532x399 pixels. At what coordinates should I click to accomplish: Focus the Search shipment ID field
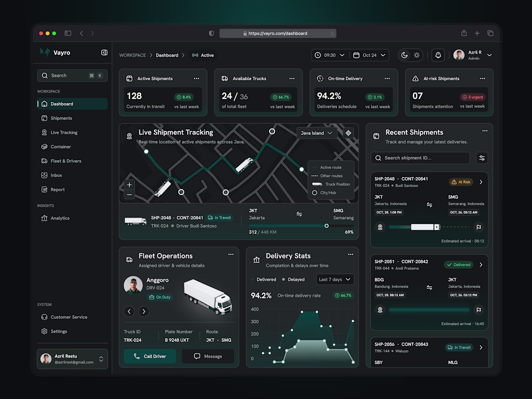(x=420, y=158)
